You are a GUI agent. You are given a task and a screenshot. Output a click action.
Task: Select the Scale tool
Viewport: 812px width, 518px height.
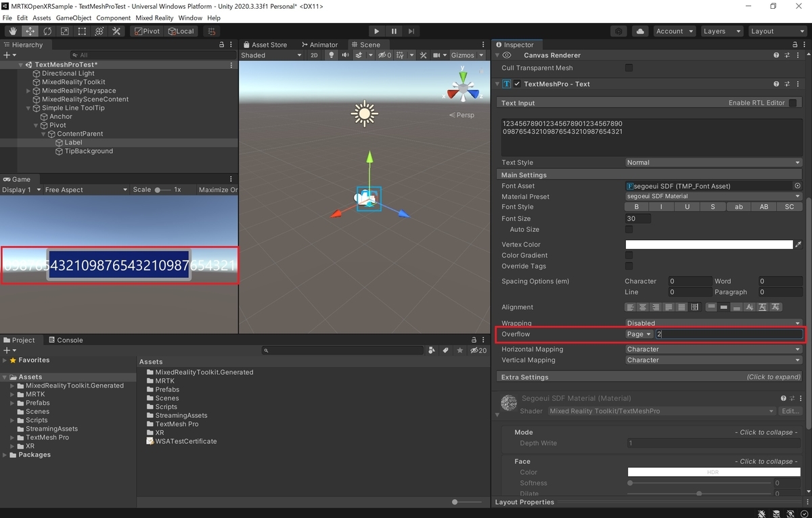click(64, 31)
